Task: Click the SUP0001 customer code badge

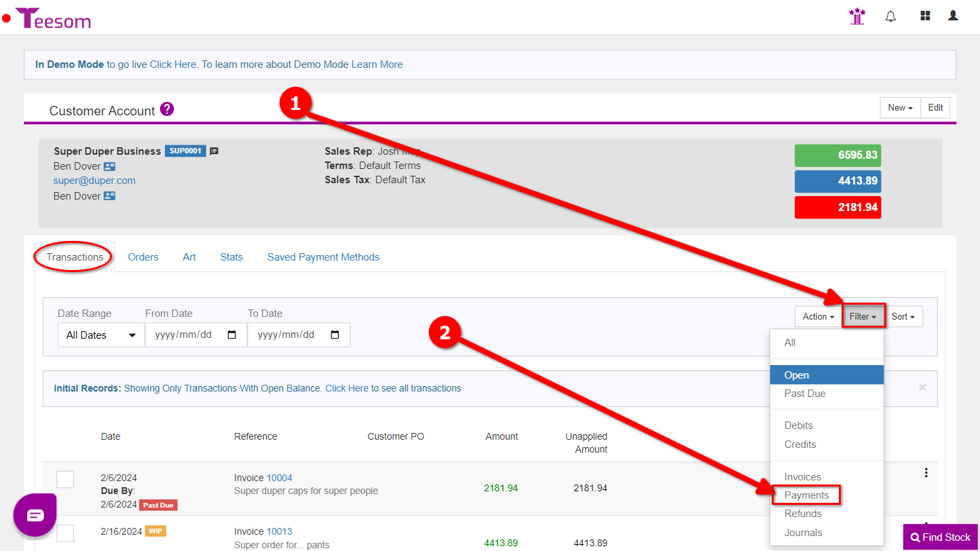Action: 185,151
